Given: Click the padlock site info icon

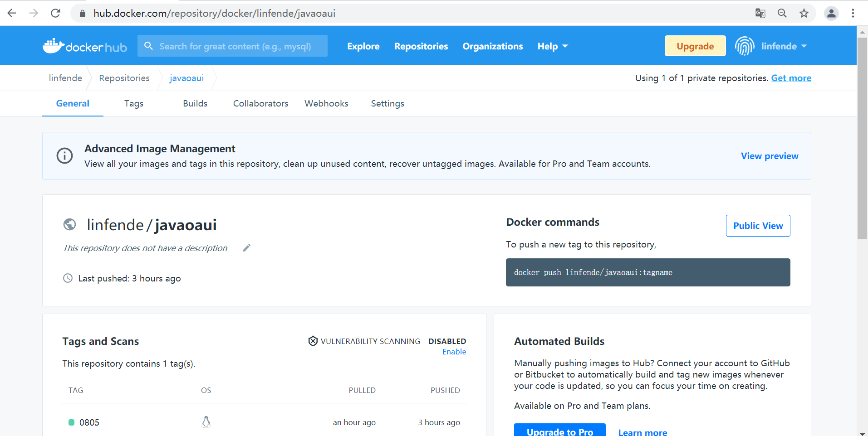Looking at the screenshot, I should click(83, 14).
